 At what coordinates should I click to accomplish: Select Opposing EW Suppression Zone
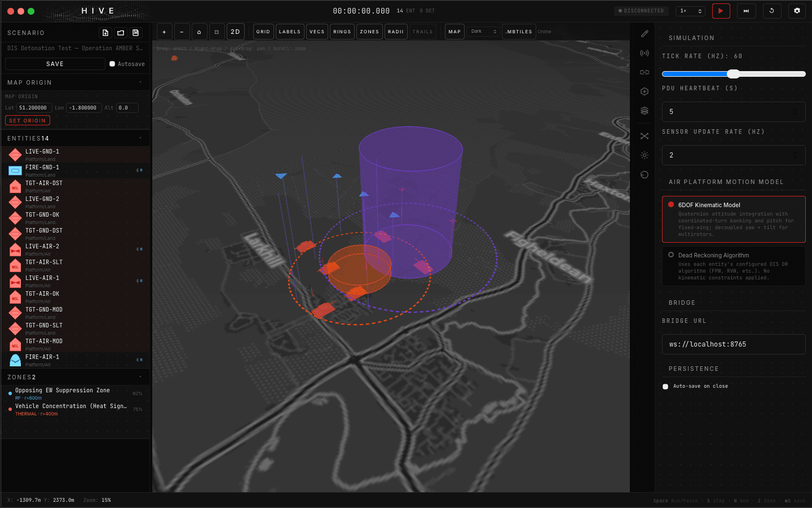tap(75, 393)
